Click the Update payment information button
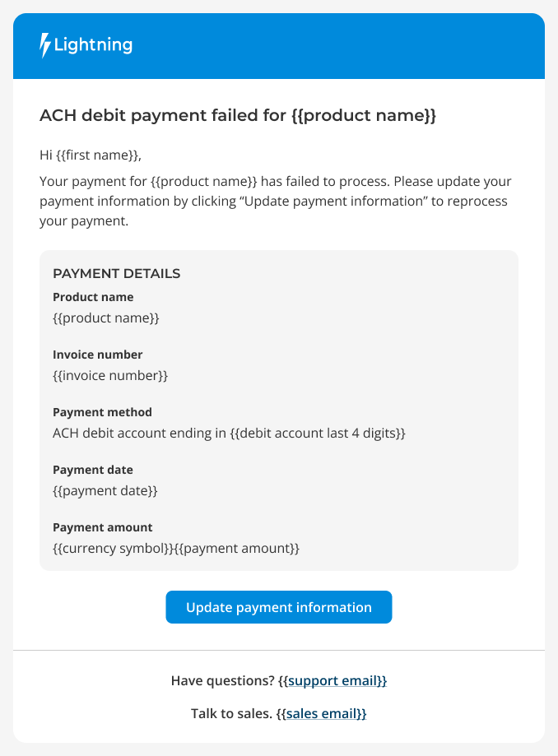The width and height of the screenshot is (558, 756). tap(279, 607)
